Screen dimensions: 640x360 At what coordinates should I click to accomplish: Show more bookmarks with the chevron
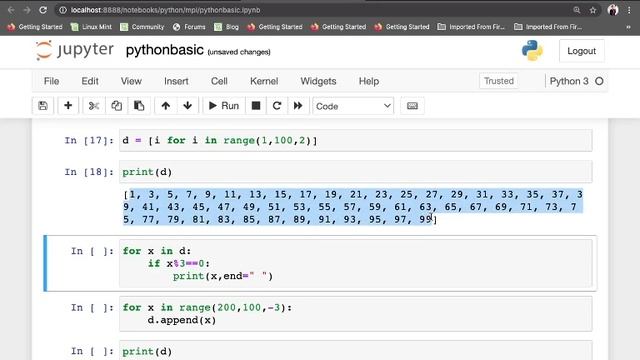click(628, 27)
